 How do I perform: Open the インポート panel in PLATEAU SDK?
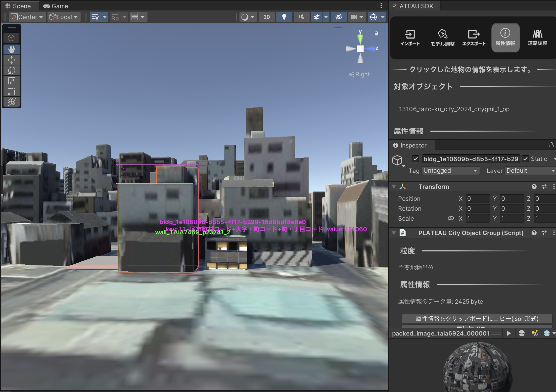pos(410,37)
